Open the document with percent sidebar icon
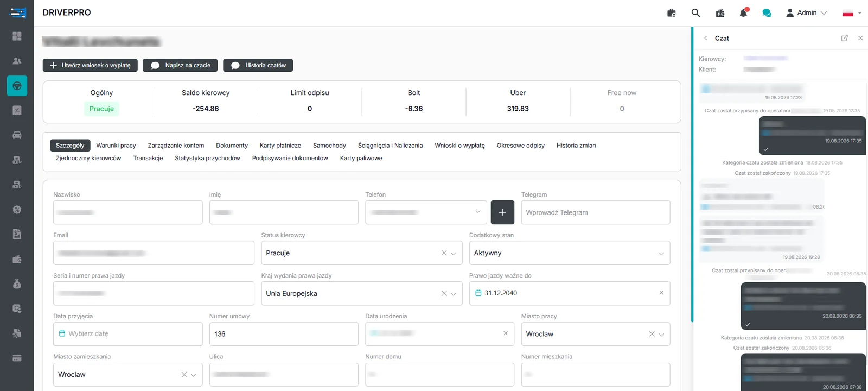Image resolution: width=868 pixels, height=391 pixels. 17,333
